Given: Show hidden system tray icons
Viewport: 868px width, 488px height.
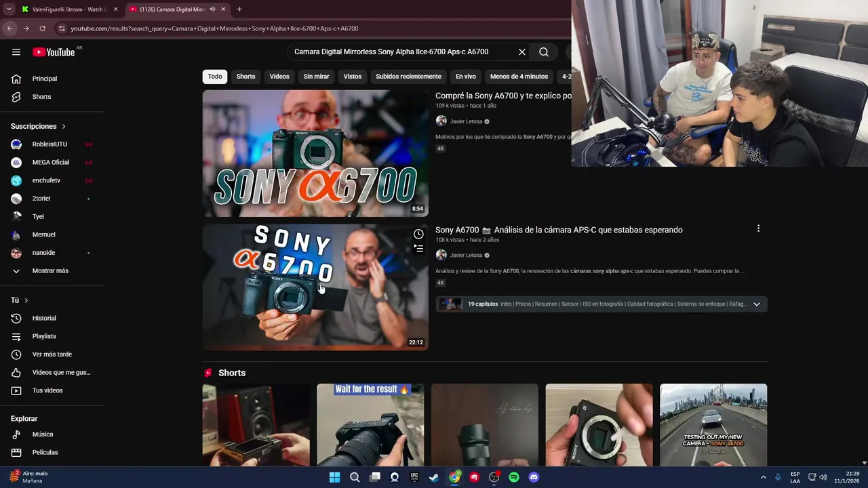Looking at the screenshot, I should pyautogui.click(x=763, y=477).
